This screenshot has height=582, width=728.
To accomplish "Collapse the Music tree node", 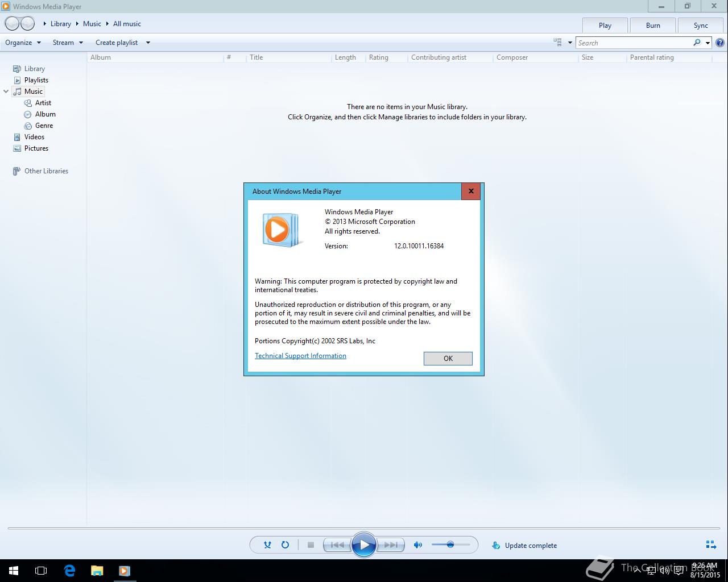I will (6, 92).
